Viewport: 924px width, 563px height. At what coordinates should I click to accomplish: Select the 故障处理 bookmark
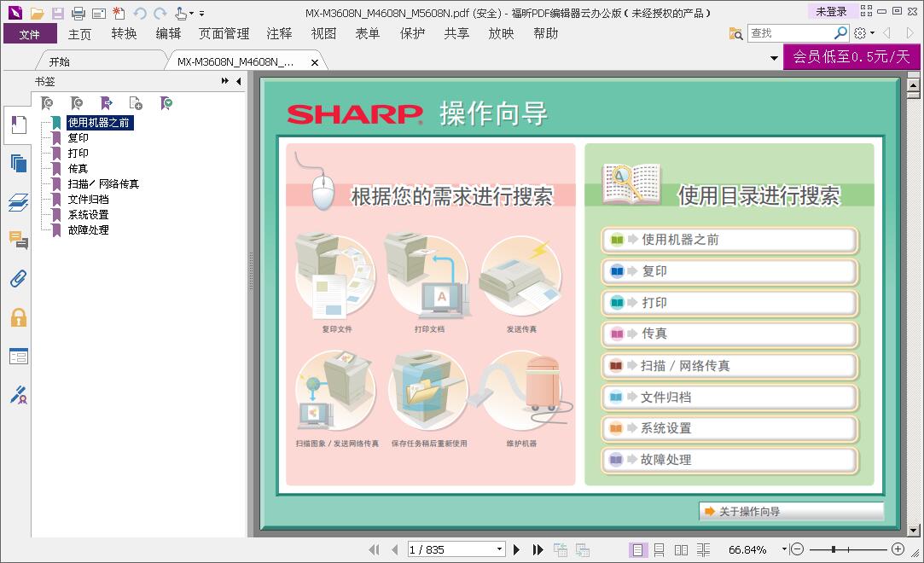coord(89,229)
